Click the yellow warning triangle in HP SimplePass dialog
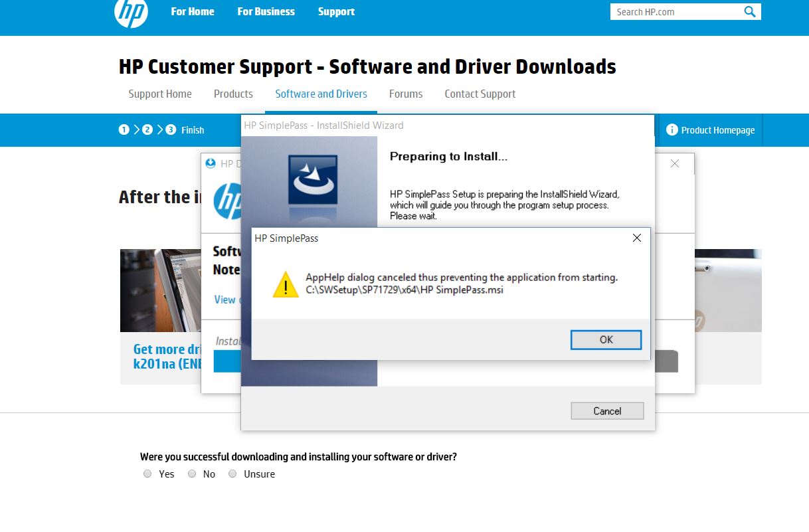This screenshot has height=532, width=809. [x=286, y=284]
